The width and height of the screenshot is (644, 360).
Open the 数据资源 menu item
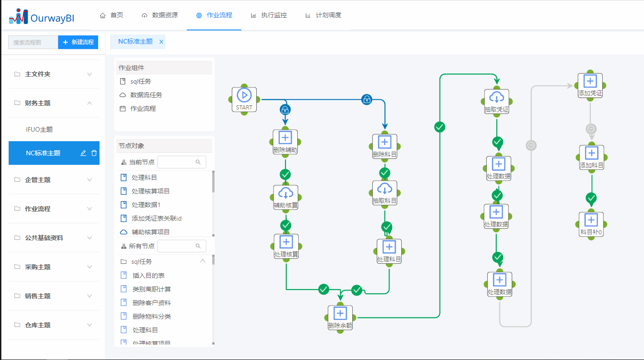pyautogui.click(x=165, y=15)
